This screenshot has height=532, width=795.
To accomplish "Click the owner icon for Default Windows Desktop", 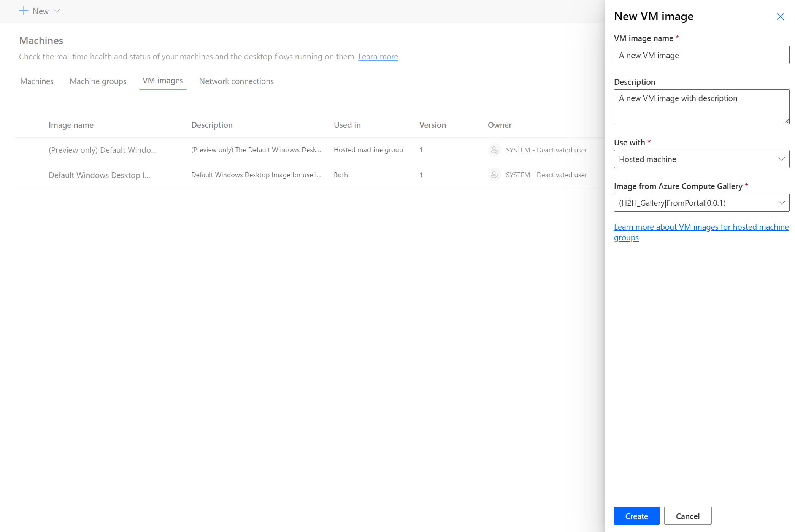I will coord(494,175).
